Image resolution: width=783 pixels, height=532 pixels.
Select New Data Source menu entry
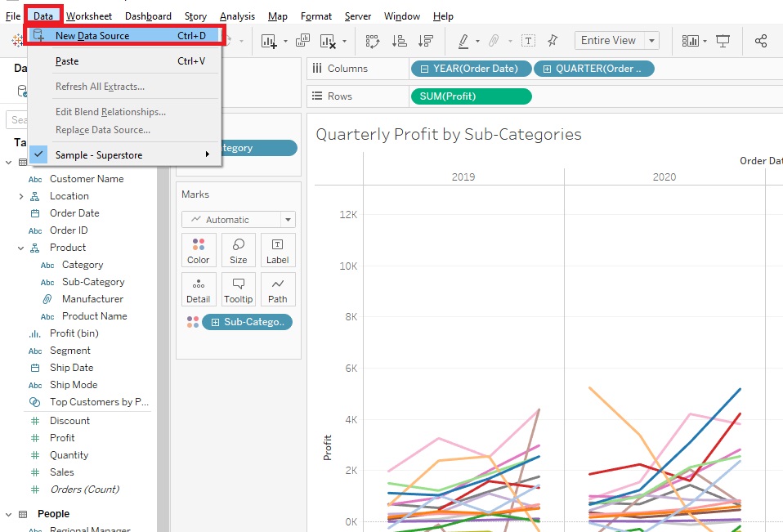tap(125, 35)
